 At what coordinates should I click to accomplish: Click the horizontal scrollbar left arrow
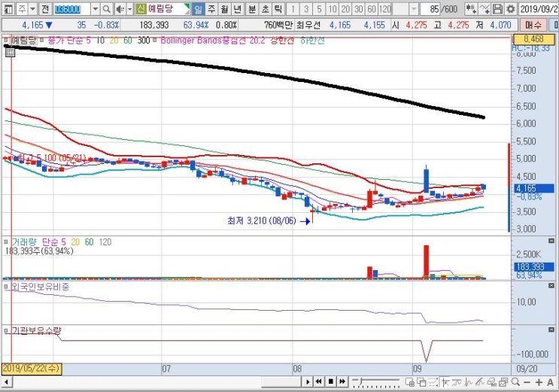pyautogui.click(x=6, y=382)
